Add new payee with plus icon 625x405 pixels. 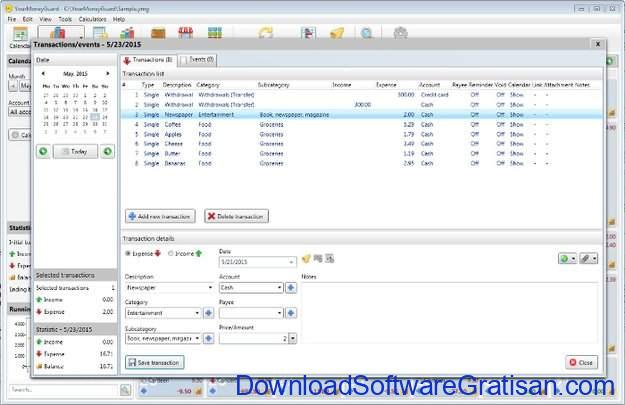(291, 313)
